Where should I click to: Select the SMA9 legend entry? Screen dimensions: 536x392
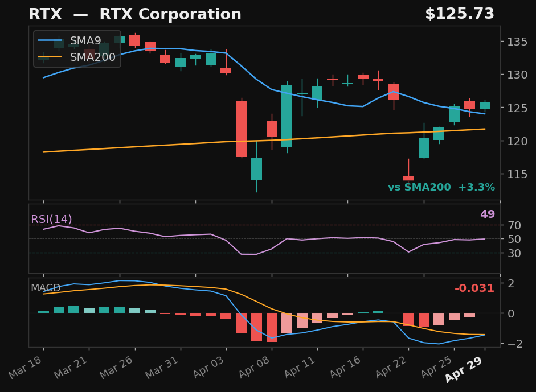(69, 40)
